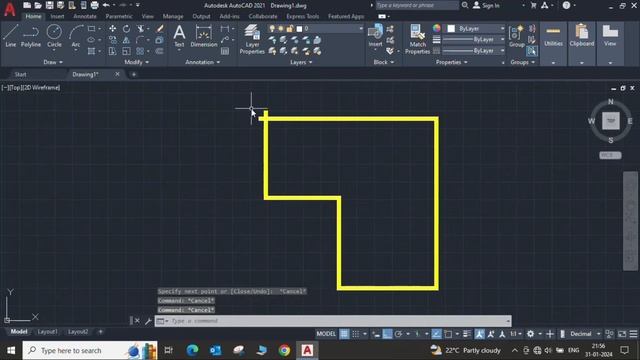Use the Erase tool
640x360 pixels.
(160, 29)
